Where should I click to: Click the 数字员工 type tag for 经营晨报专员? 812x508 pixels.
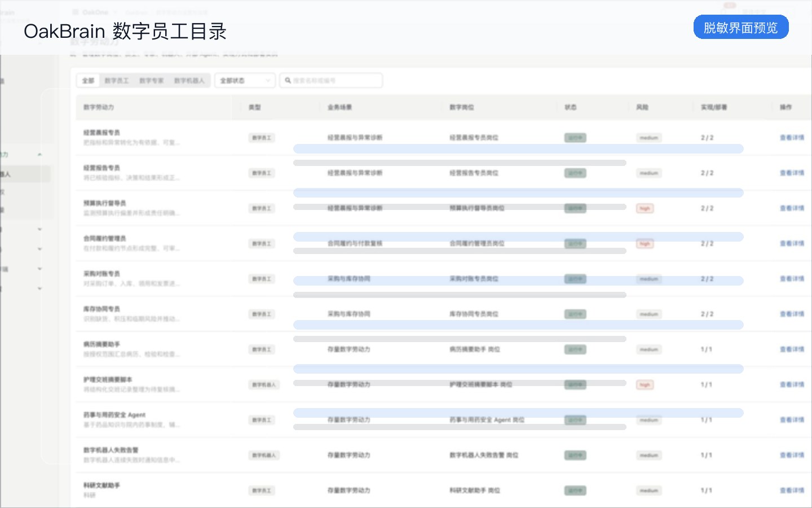(262, 138)
